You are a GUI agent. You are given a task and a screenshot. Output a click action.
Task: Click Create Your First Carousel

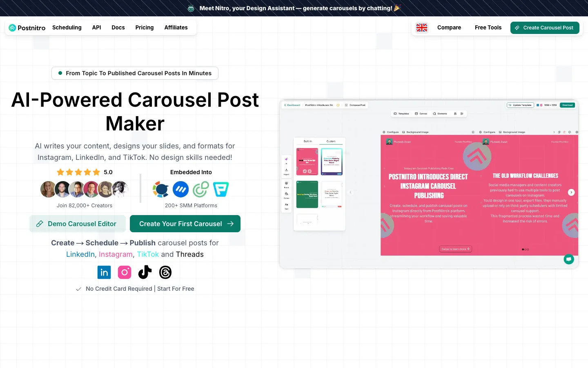pos(185,224)
